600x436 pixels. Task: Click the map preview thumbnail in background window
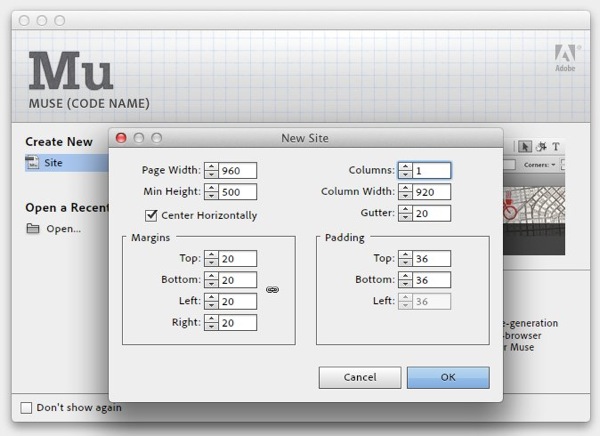534,220
